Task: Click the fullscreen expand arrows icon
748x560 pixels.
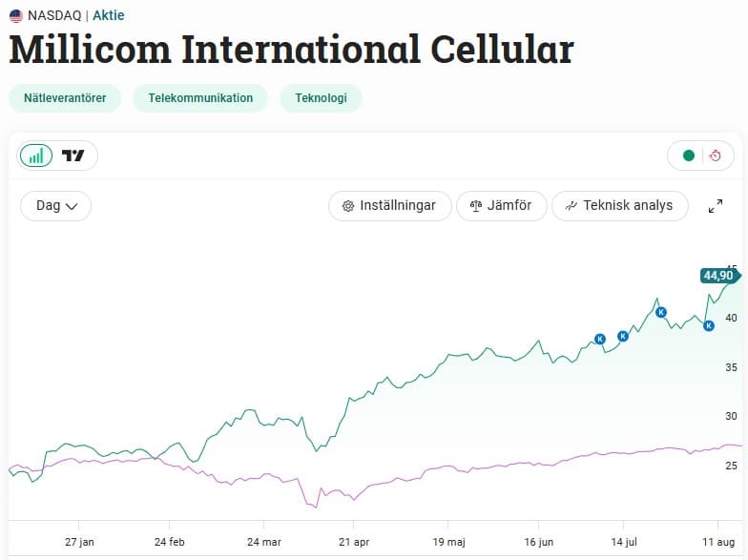Action: click(x=716, y=206)
